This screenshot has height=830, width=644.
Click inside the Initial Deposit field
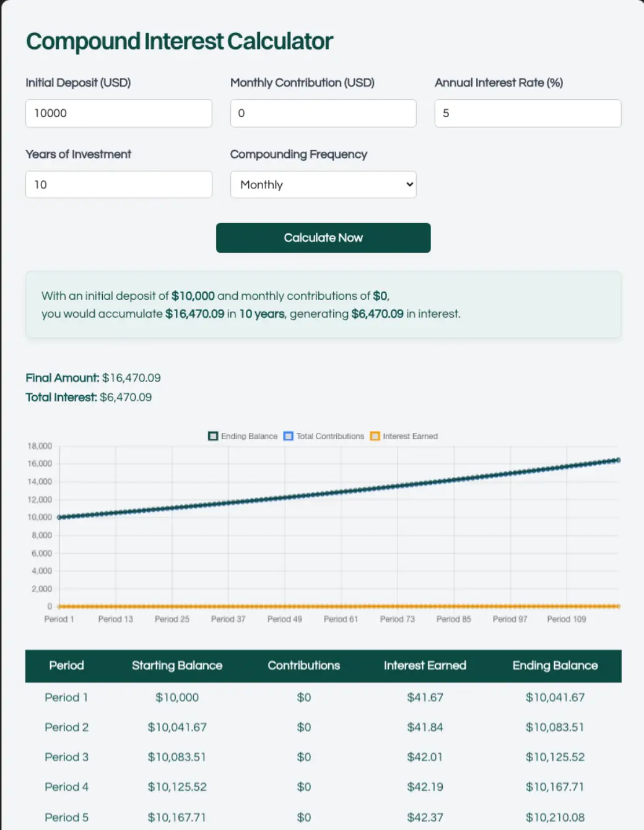coord(118,113)
